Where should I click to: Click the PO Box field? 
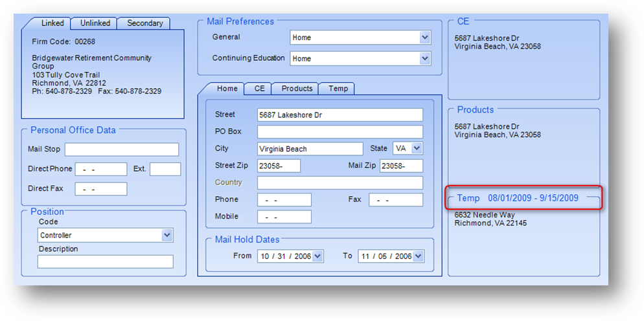point(339,132)
